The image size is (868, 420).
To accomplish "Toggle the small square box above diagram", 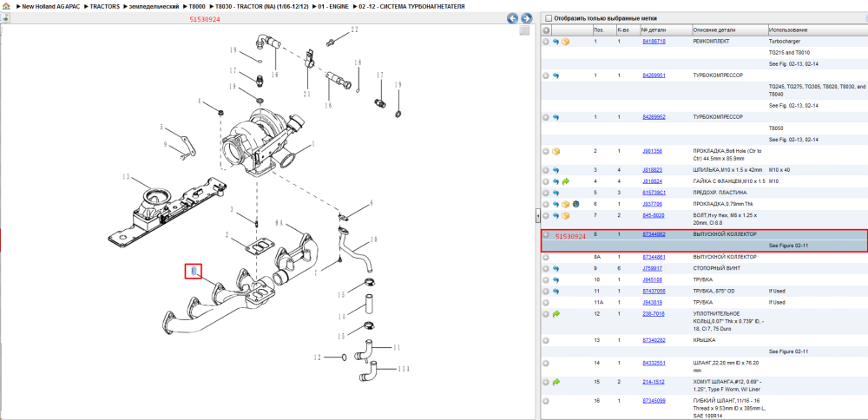I will pyautogui.click(x=524, y=30).
